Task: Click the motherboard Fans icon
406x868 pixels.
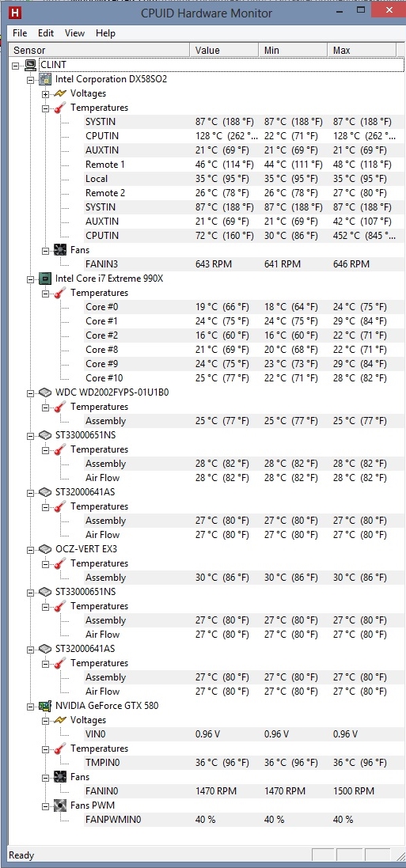Action: tap(60, 250)
